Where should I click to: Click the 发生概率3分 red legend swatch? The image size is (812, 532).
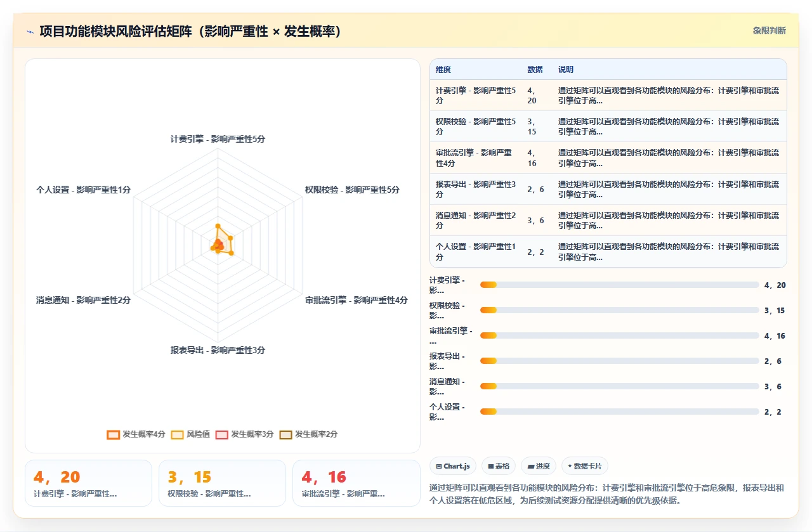coord(221,434)
